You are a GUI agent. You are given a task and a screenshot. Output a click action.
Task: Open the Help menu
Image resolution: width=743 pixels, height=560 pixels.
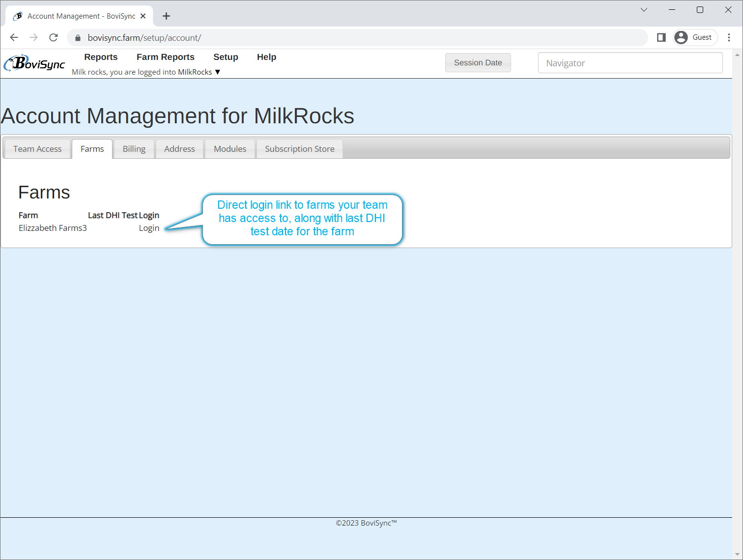point(266,57)
